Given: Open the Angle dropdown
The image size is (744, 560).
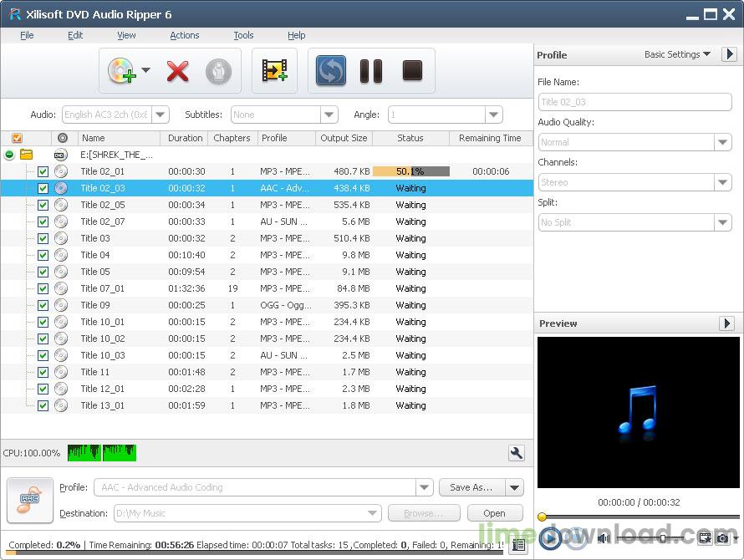Looking at the screenshot, I should point(493,115).
